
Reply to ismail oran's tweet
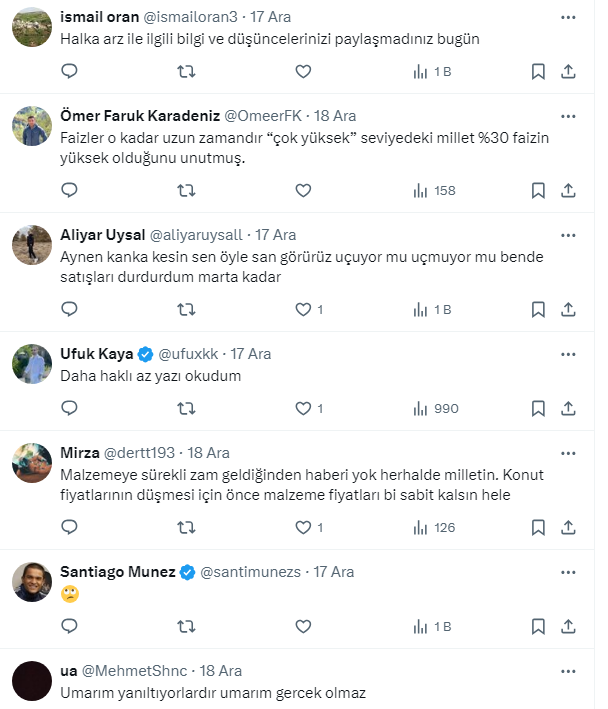(x=69, y=71)
